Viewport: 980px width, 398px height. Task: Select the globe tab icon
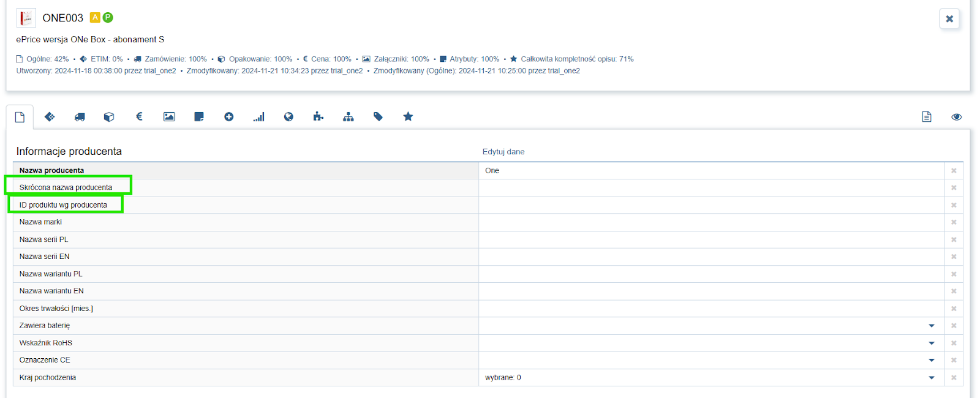288,117
